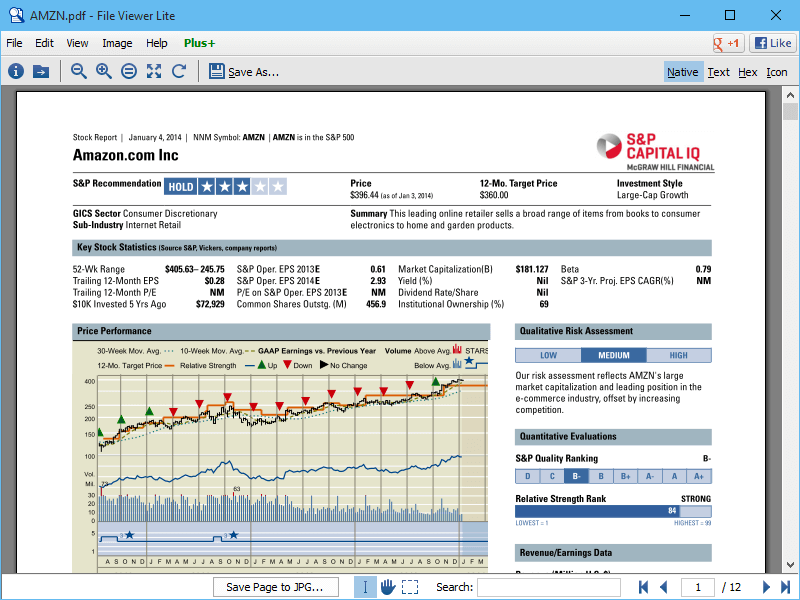
Task: Click the Save As floppy disk button
Action: tap(243, 71)
